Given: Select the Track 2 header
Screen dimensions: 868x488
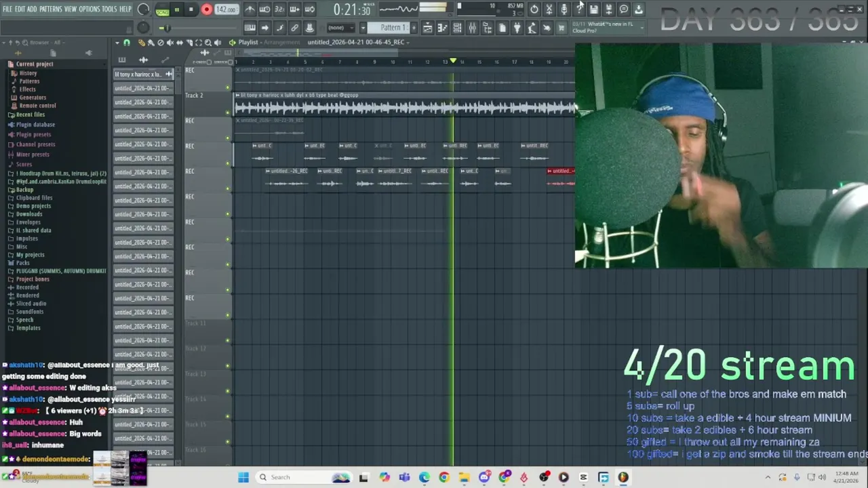Looking at the screenshot, I should [208, 104].
